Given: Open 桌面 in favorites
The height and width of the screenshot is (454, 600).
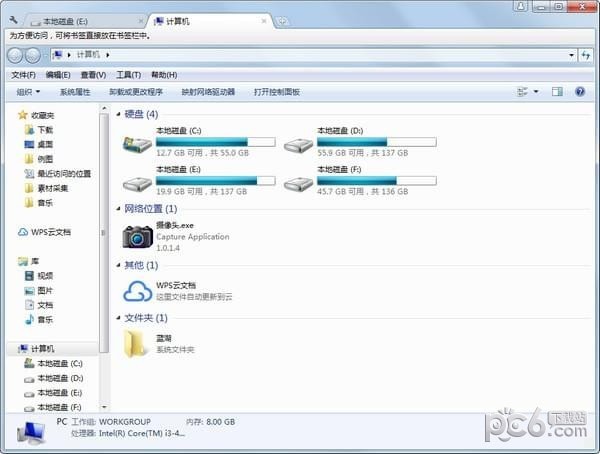Looking at the screenshot, I should (x=39, y=145).
